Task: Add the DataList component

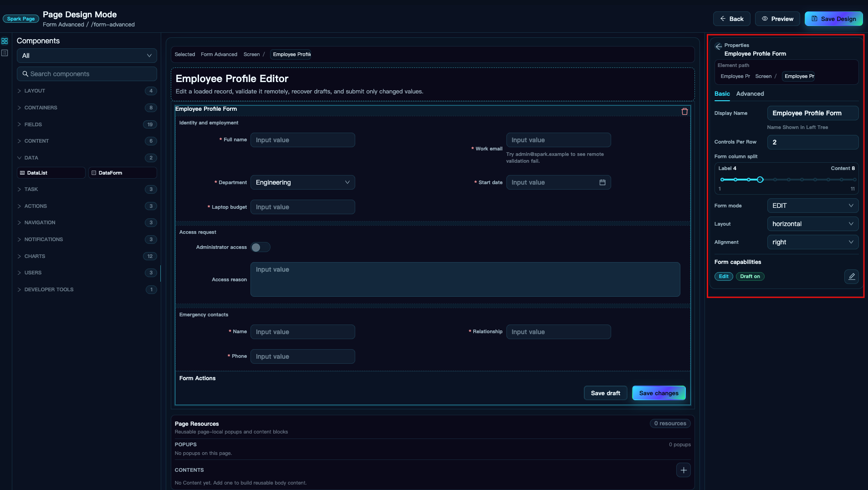Action: pos(51,173)
